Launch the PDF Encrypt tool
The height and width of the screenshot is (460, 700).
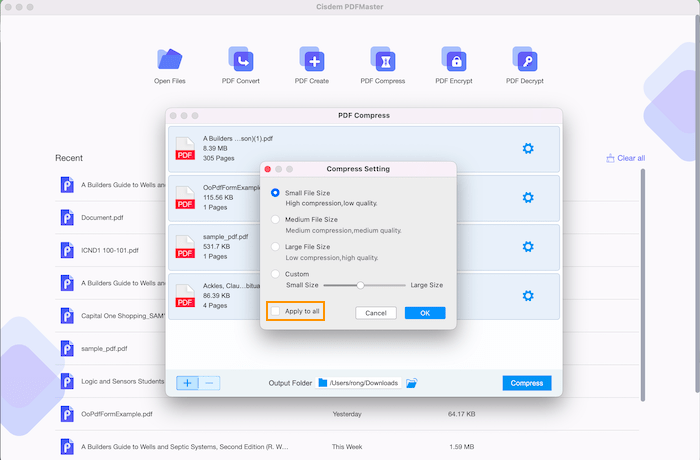point(454,65)
